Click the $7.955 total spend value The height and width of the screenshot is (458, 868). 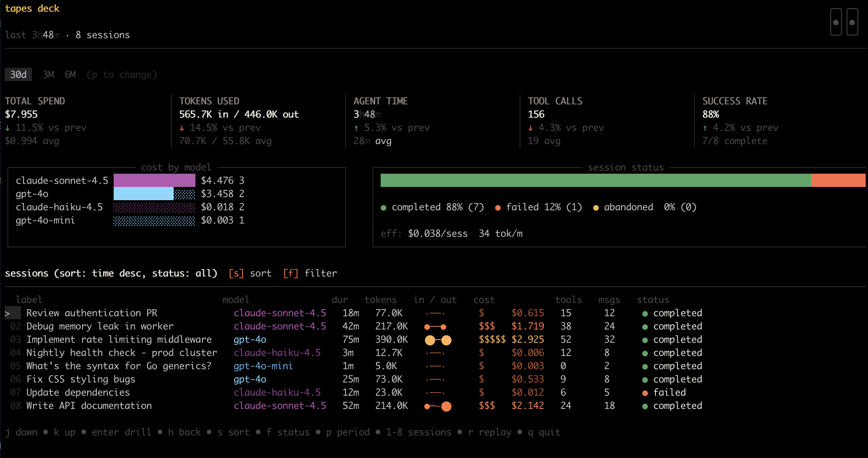[21, 114]
